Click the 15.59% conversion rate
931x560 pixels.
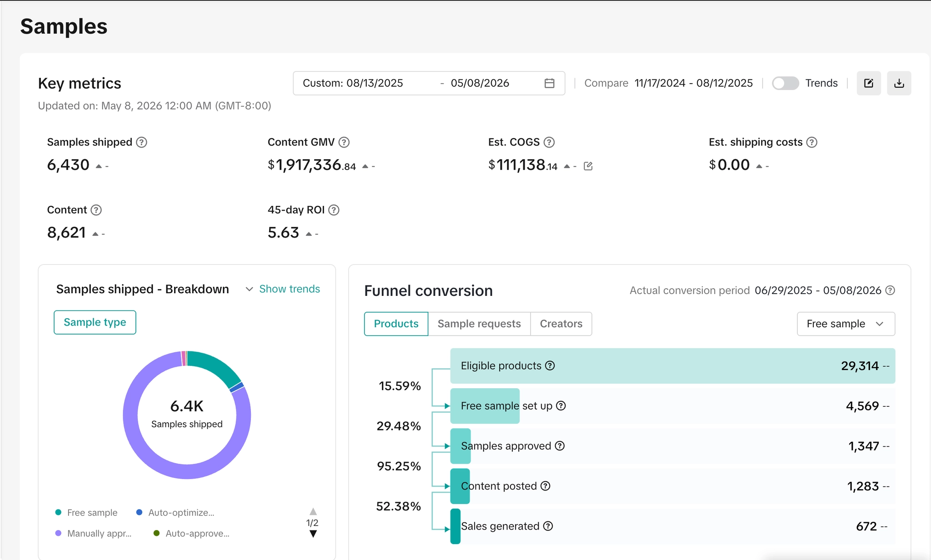(x=400, y=386)
